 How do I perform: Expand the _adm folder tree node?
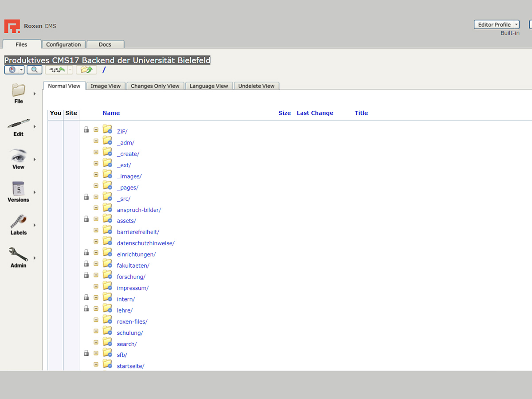coord(96,141)
